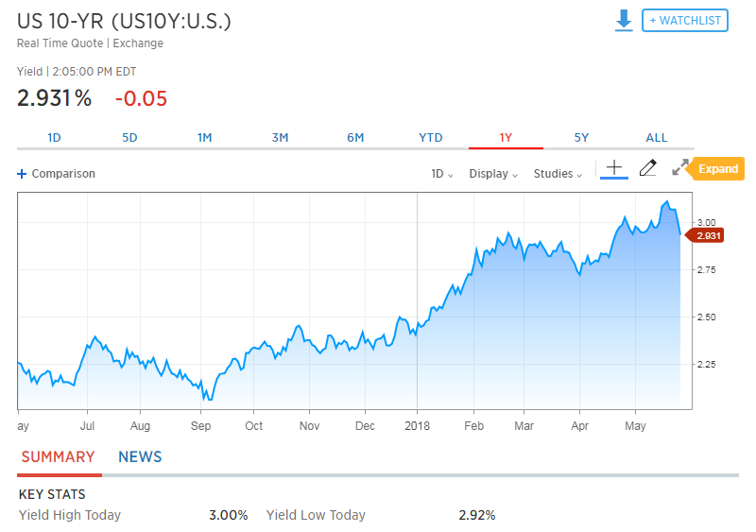Choose the 6M time range
This screenshot has width=756, height=532.
[x=355, y=138]
